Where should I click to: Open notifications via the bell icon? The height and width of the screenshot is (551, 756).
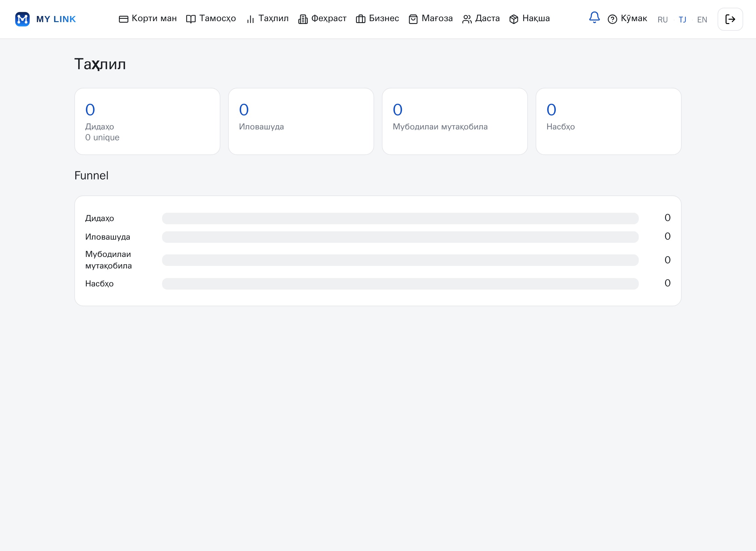[x=595, y=17]
